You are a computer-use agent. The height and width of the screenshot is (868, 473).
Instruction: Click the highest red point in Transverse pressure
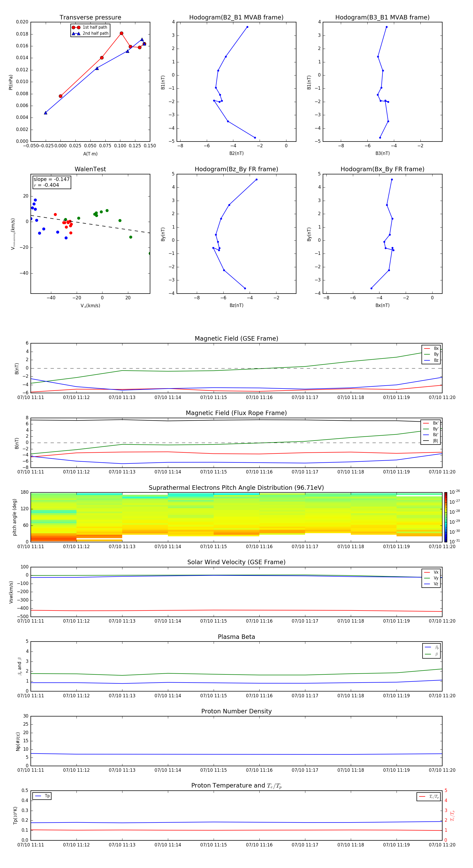pos(121,33)
